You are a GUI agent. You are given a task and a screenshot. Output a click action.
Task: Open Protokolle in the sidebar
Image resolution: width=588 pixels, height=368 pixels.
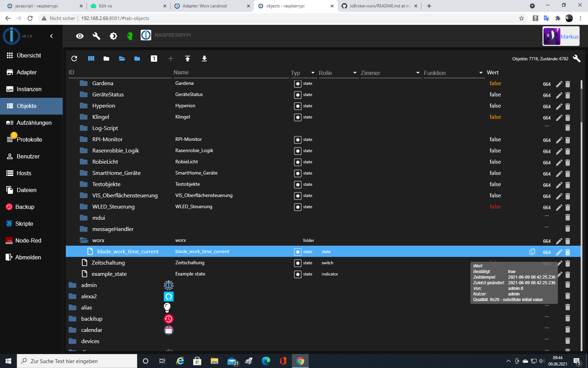click(x=31, y=140)
